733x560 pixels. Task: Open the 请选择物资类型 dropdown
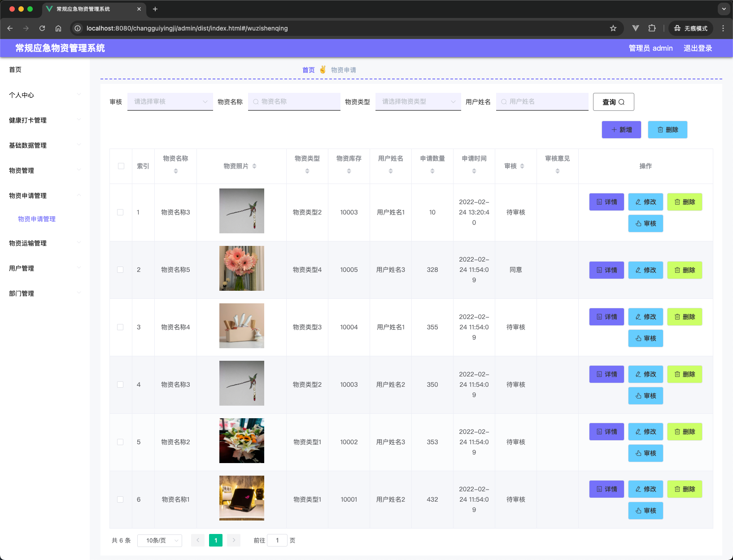[418, 102]
